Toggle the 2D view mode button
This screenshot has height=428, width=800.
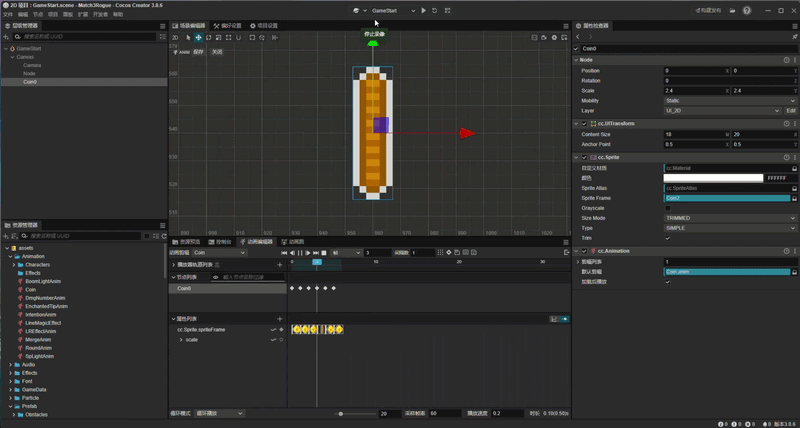point(175,38)
